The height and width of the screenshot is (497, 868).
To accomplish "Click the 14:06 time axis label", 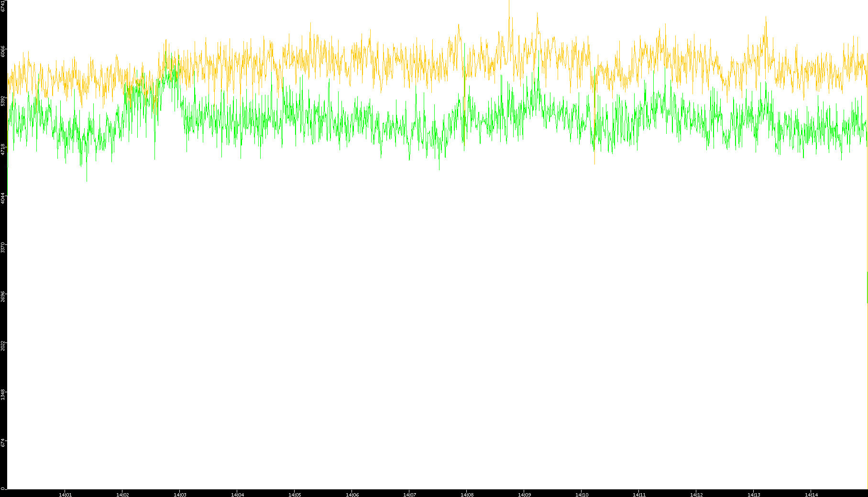I will pos(352,495).
